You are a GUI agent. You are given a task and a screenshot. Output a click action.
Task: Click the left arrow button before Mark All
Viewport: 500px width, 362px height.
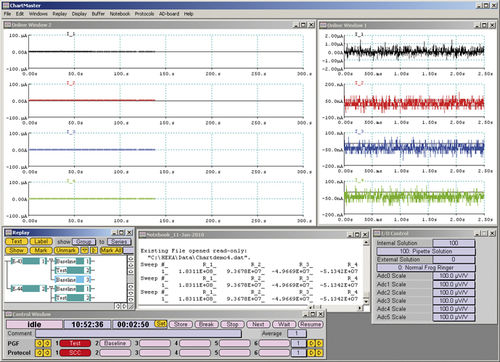coord(85,250)
